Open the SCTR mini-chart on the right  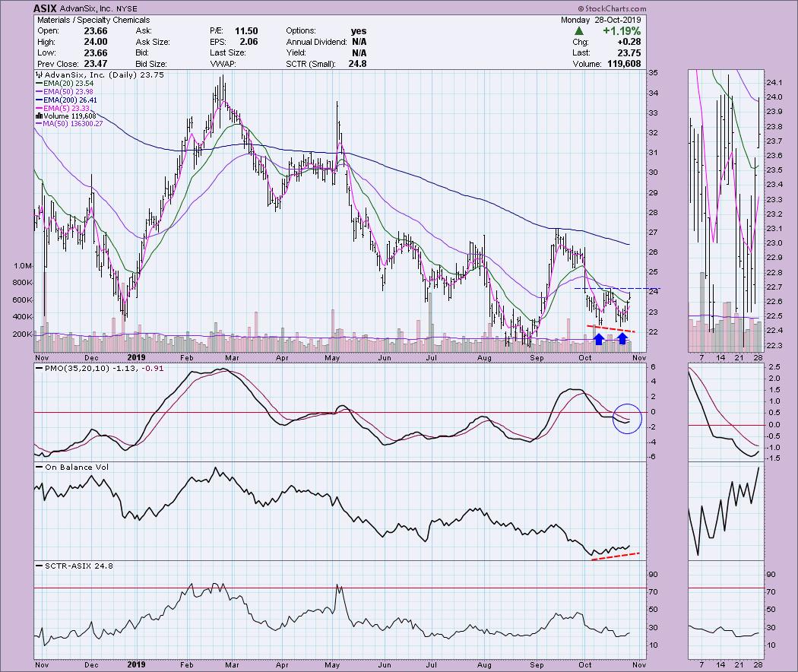click(x=726, y=610)
